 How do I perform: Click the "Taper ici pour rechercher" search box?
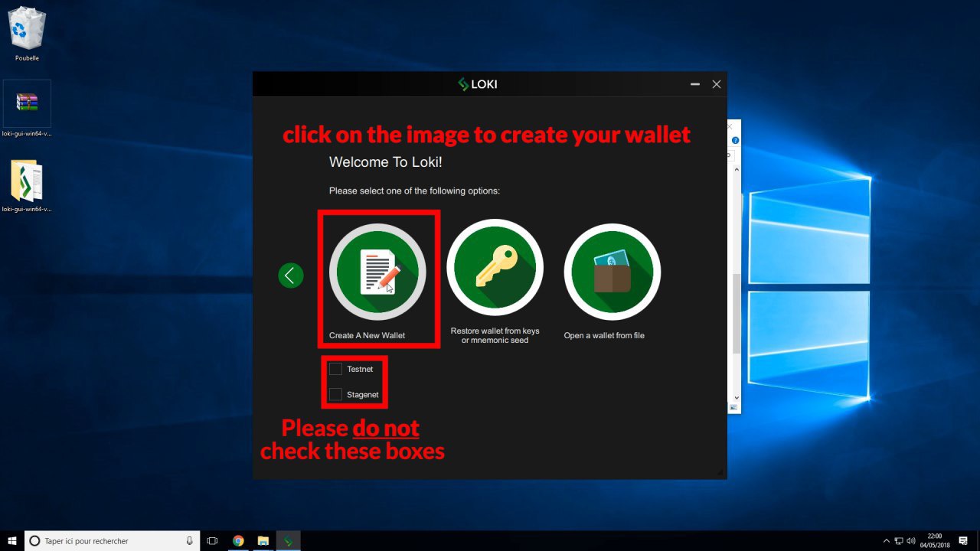pos(112,540)
